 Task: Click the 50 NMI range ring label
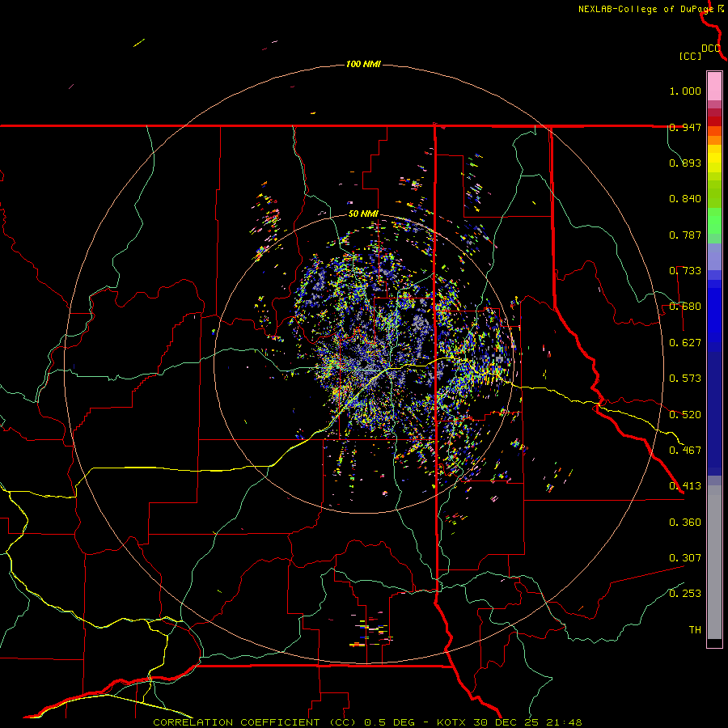tap(363, 214)
